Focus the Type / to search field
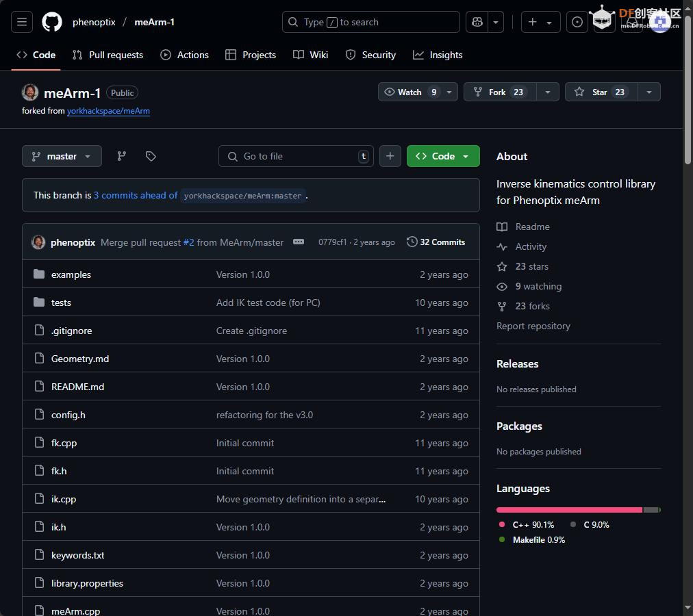 pos(370,22)
